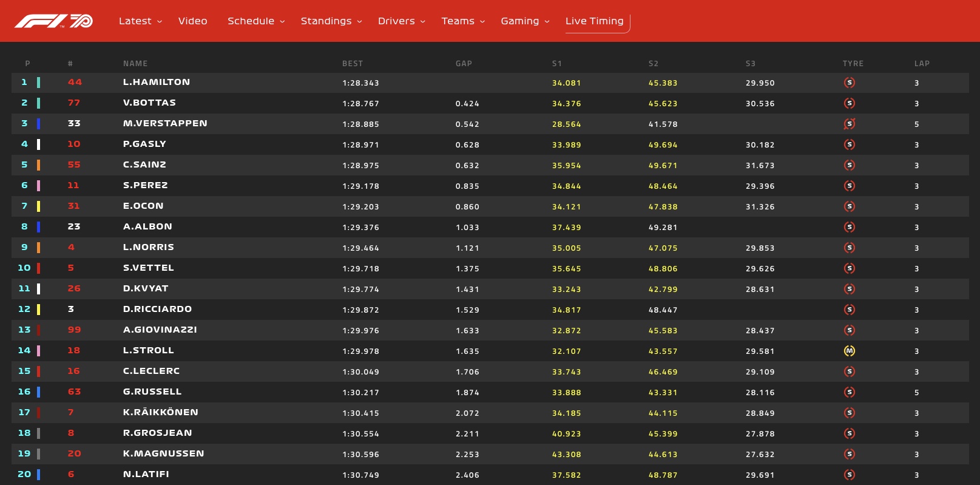Click Ocon's soft tyre icon
Image resolution: width=980 pixels, height=485 pixels.
point(850,206)
